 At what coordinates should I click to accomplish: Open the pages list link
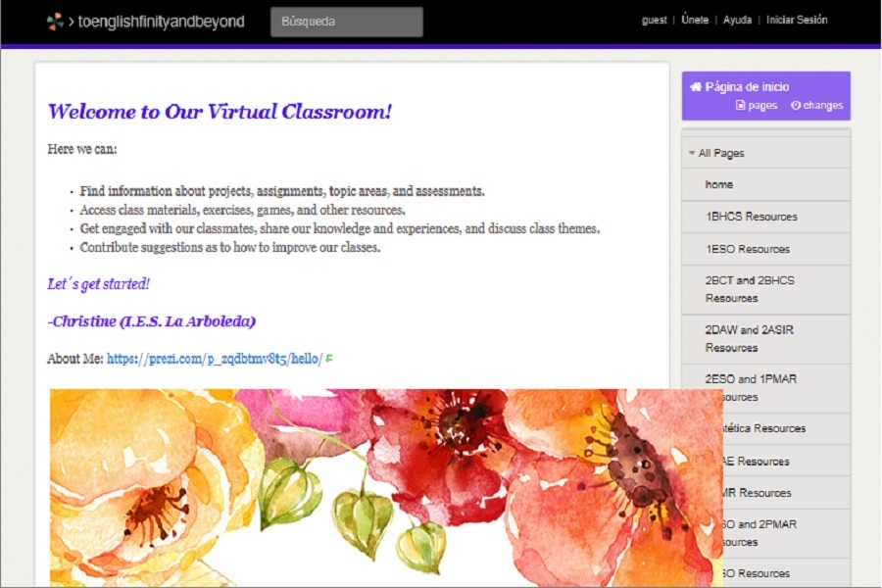[762, 106]
